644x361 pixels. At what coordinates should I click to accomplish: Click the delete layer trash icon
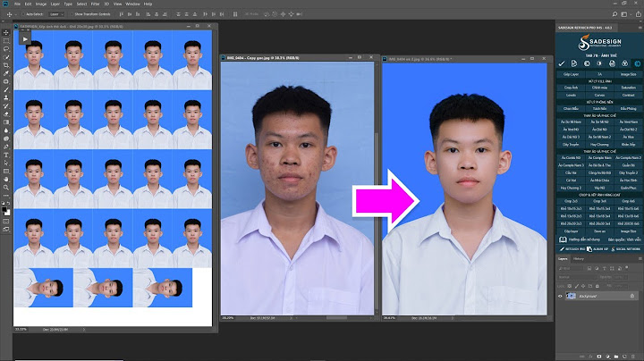click(633, 357)
